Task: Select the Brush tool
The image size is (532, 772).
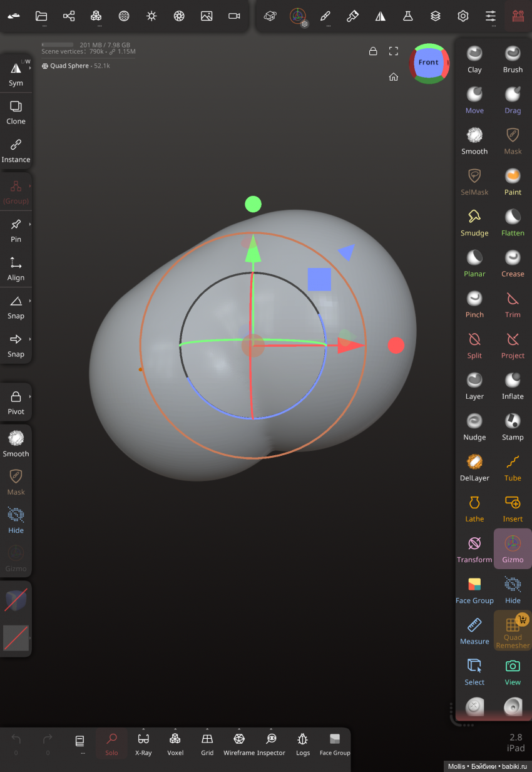Action: (513, 59)
